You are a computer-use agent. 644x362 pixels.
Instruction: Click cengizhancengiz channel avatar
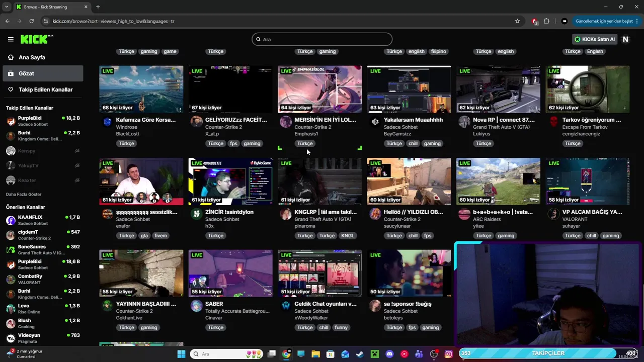point(553,122)
